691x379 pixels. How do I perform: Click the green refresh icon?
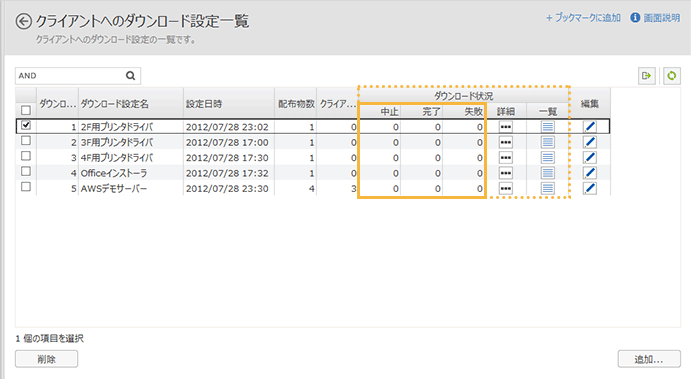point(672,76)
